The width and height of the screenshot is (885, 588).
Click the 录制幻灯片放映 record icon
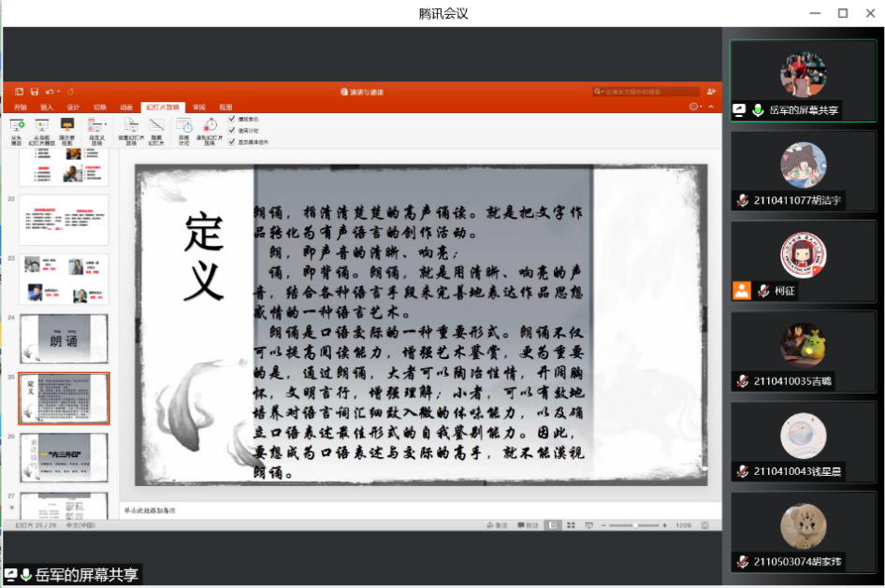point(211,124)
